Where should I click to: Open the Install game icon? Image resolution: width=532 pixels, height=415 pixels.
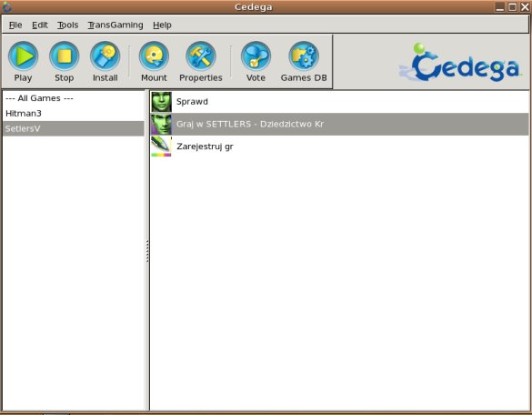click(105, 56)
